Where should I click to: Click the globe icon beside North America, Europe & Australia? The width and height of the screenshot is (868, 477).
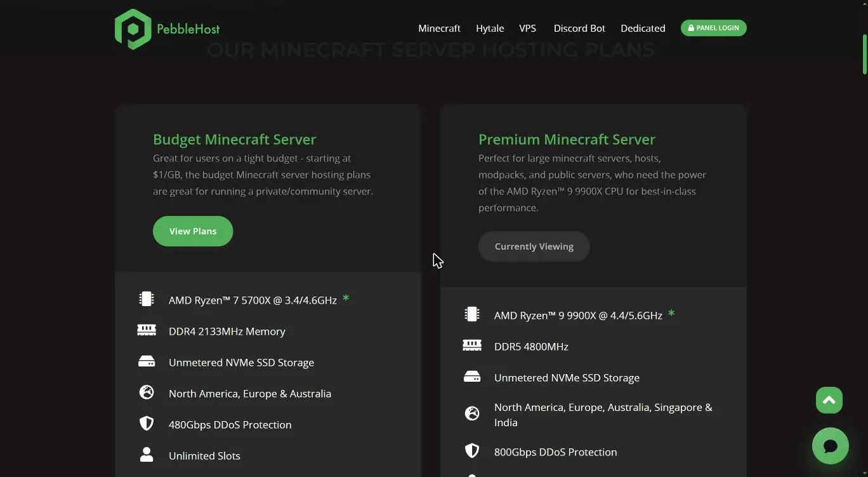[147, 393]
